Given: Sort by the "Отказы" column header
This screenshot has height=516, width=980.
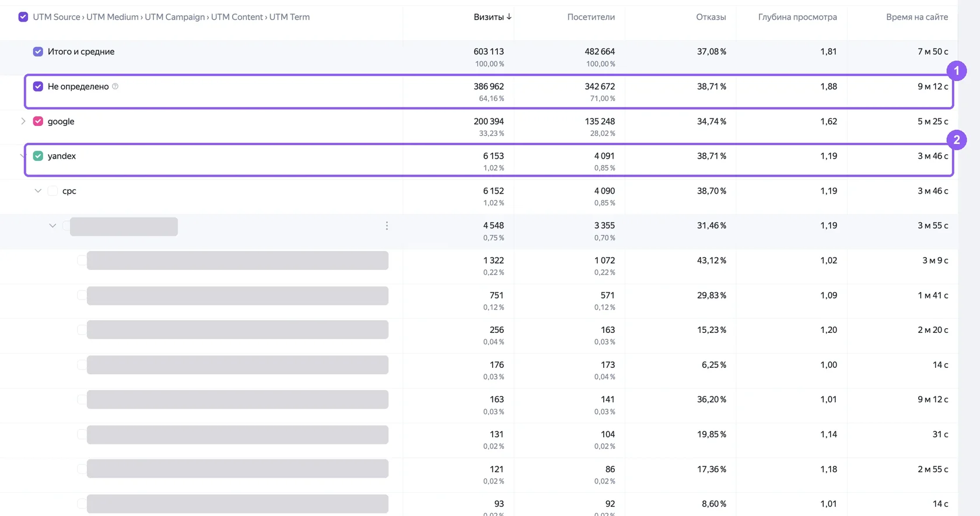Looking at the screenshot, I should coord(711,17).
